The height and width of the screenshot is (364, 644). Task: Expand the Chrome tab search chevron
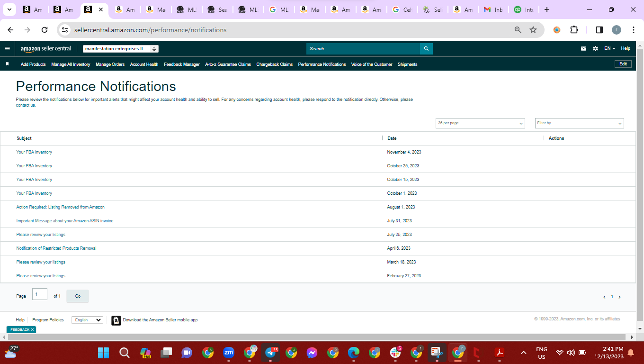coord(9,9)
